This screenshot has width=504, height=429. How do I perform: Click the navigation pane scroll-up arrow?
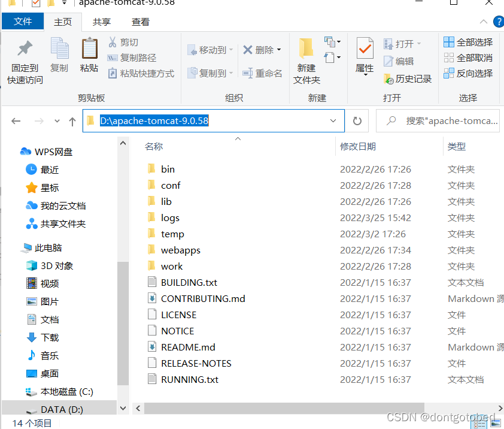click(x=123, y=143)
